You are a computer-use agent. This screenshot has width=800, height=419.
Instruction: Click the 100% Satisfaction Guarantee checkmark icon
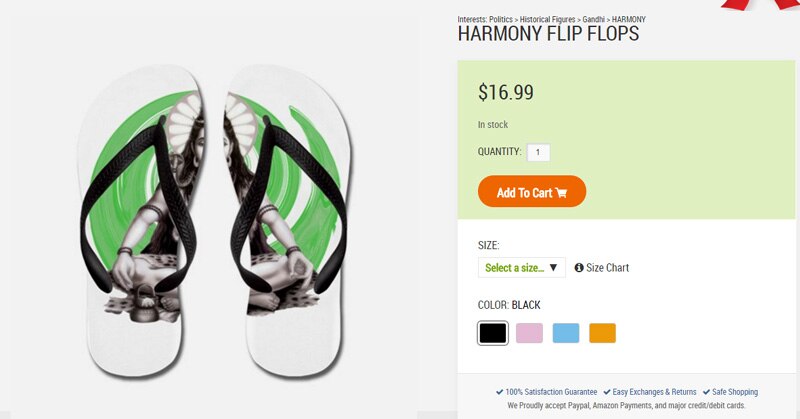coord(499,392)
